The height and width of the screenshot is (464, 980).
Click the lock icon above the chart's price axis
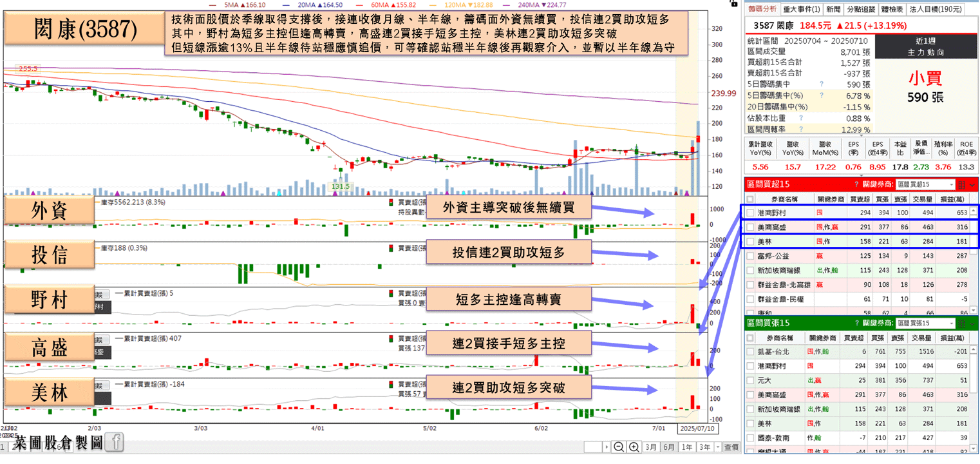[733, 3]
